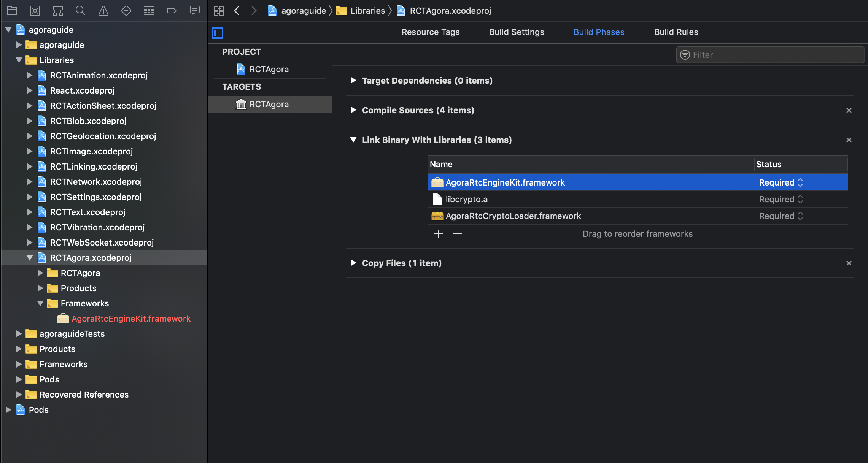
Task: Delete the Copy Files phase
Action: coord(849,263)
